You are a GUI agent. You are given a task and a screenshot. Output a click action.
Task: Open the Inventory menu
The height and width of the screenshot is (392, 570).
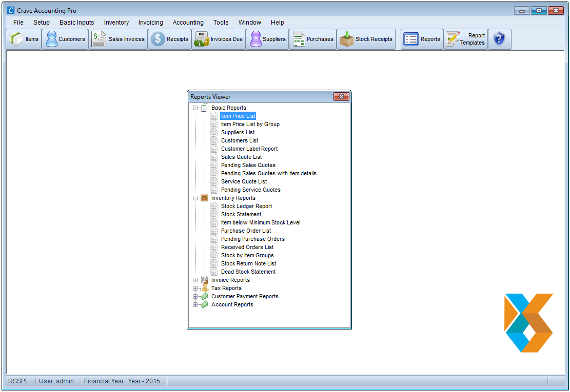point(116,23)
